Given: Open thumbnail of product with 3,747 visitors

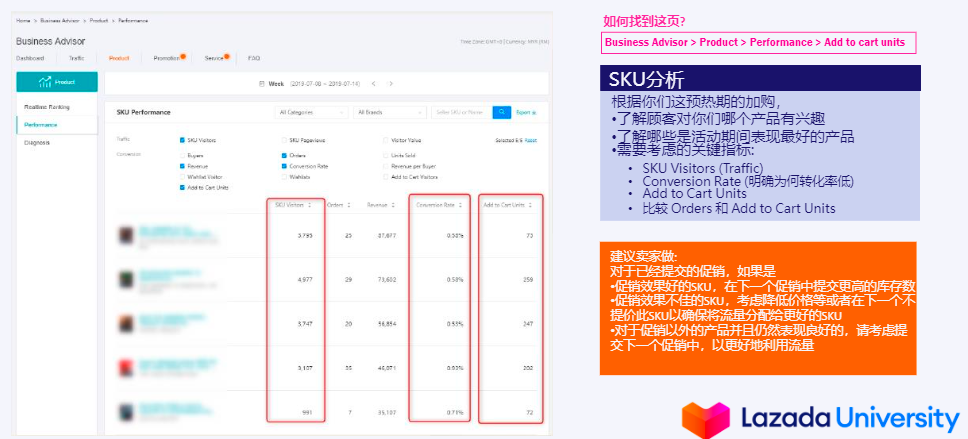Looking at the screenshot, I should [126, 324].
